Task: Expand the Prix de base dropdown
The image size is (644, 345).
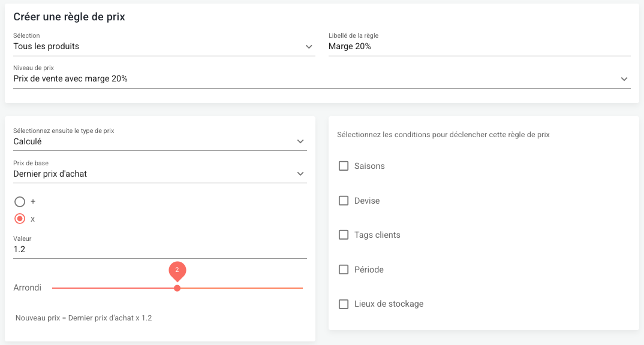Action: click(300, 174)
